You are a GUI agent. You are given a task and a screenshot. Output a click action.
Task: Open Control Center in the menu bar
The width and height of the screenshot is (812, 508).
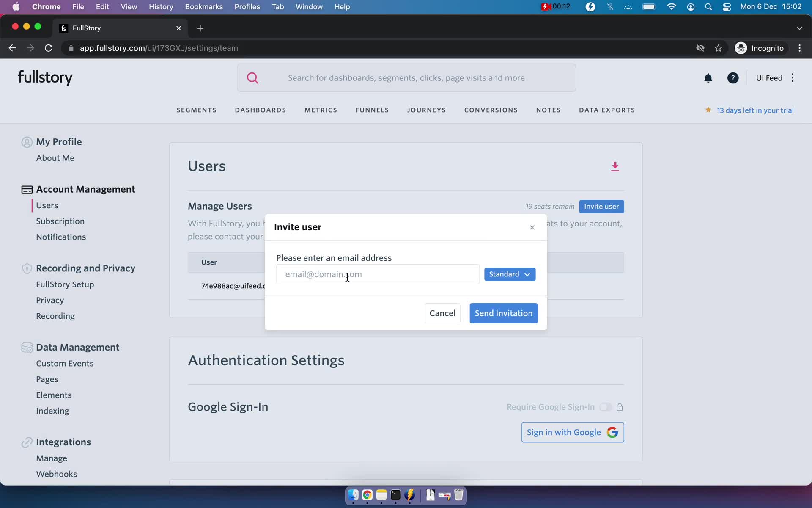pyautogui.click(x=727, y=7)
